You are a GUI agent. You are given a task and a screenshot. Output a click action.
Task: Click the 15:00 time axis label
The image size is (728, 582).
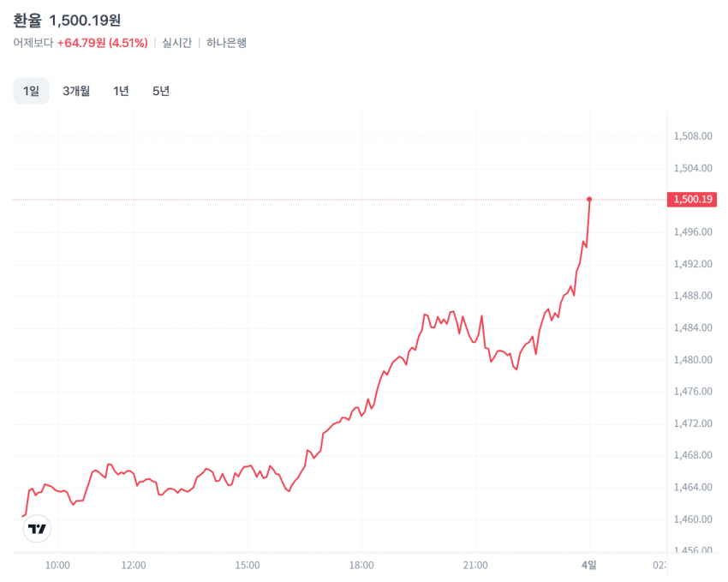point(248,566)
